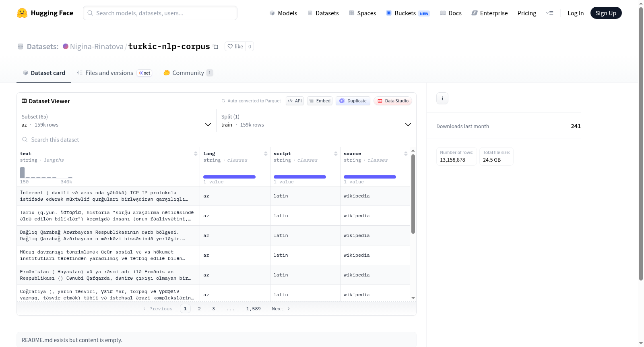The image size is (644, 347).
Task: Go to Spaces in the top navigation
Action: coord(362,13)
